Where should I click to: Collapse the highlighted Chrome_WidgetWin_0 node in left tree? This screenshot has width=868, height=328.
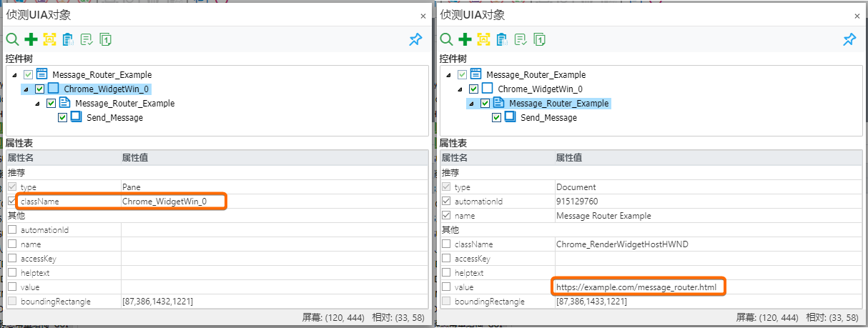click(26, 89)
